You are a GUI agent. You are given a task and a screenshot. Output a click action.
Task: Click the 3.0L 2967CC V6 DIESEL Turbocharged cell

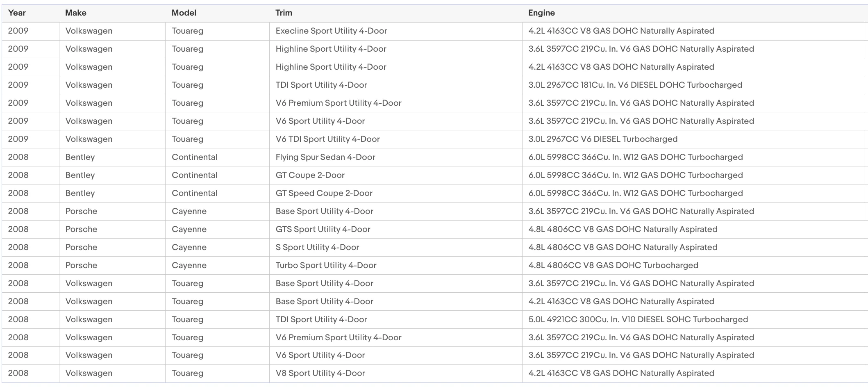coord(693,139)
